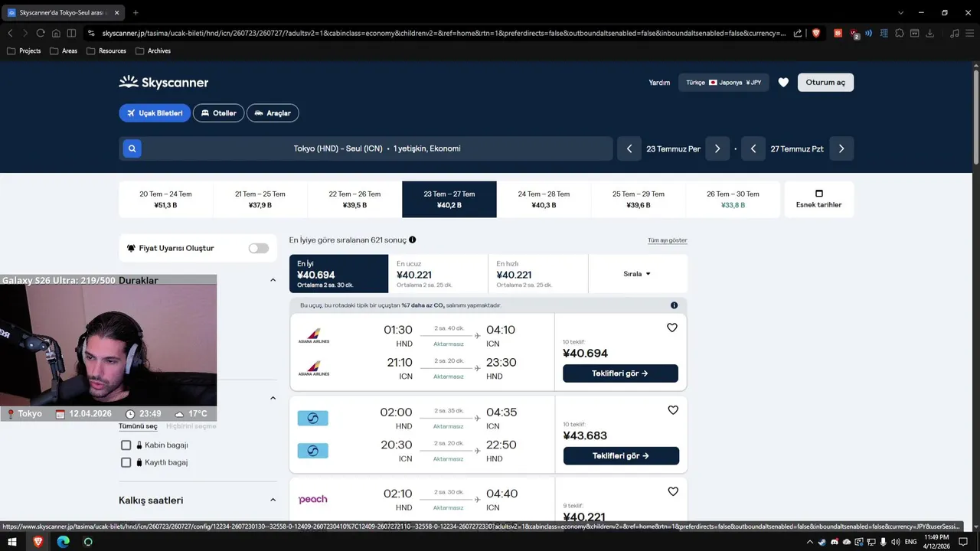Toggle Fiyat Uyarısı Oluştur switch

(259, 248)
